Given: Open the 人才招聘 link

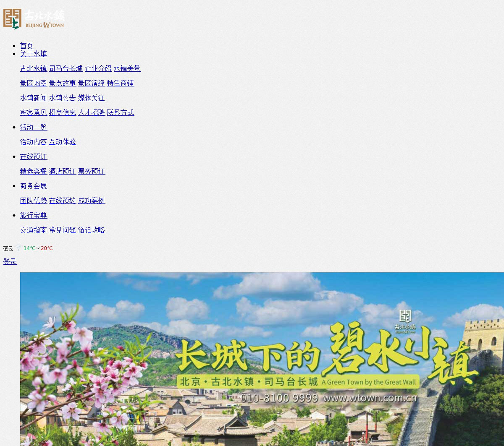Looking at the screenshot, I should (x=92, y=112).
